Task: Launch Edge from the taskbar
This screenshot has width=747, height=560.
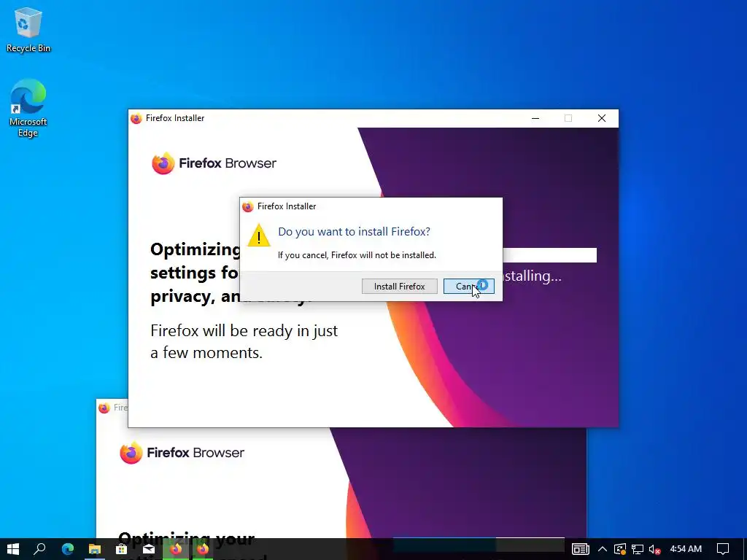Action: point(68,549)
